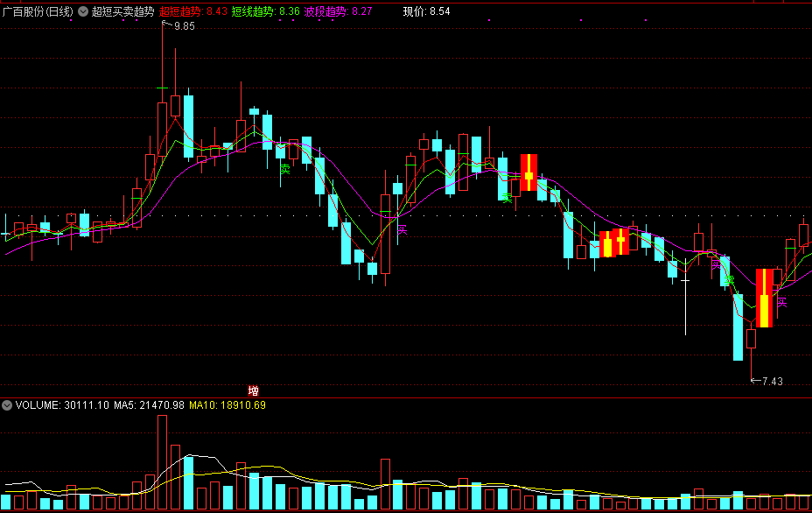Screen dimensions: 812x513
Task: Click the magenta 买 signal beside the 7.43 rebound candle
Action: [x=782, y=303]
